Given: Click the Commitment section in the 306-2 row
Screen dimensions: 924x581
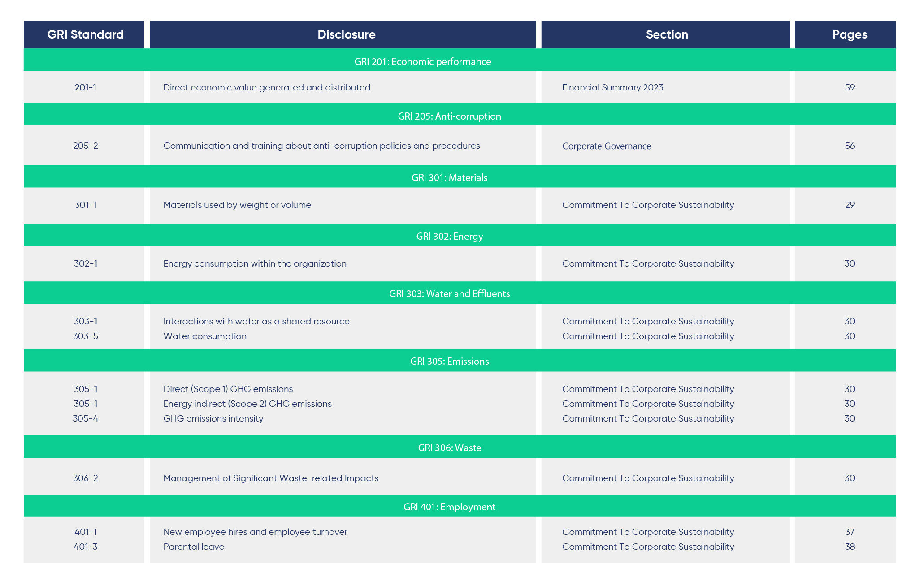Looking at the screenshot, I should click(x=648, y=478).
